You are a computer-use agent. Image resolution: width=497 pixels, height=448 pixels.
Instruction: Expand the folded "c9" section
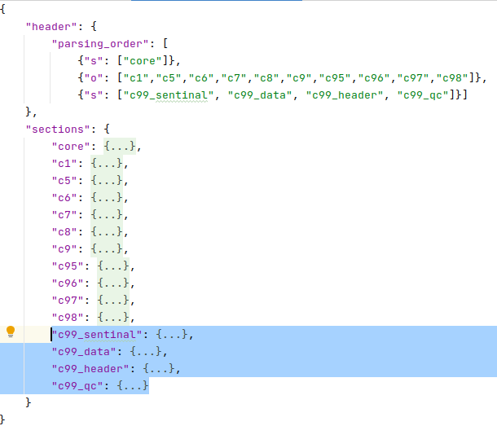(107, 249)
